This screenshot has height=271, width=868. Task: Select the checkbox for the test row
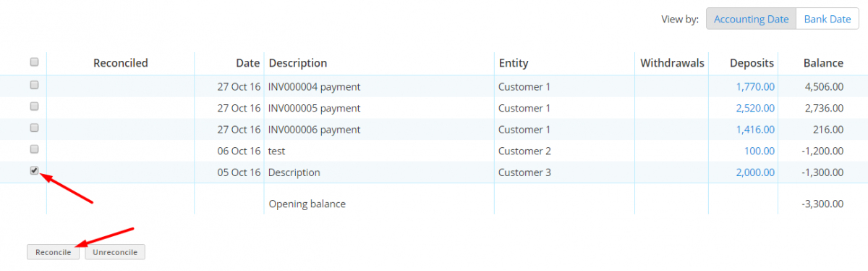coord(34,149)
